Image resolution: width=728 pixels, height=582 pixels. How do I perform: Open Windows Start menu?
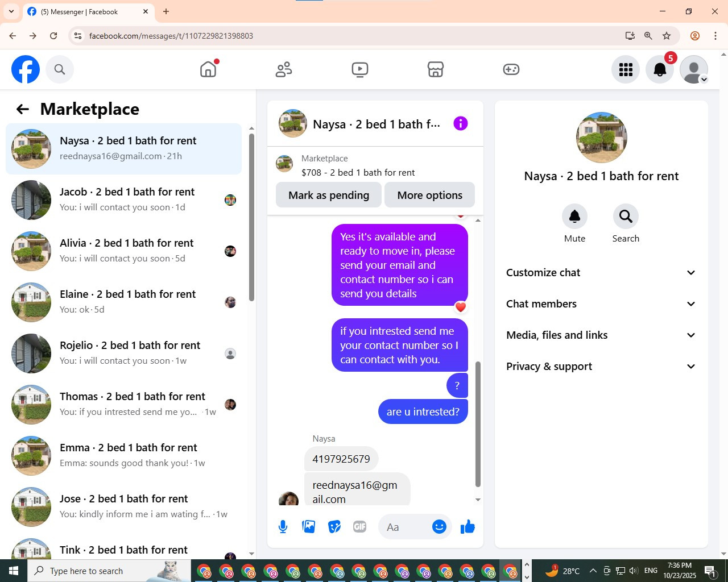point(14,571)
